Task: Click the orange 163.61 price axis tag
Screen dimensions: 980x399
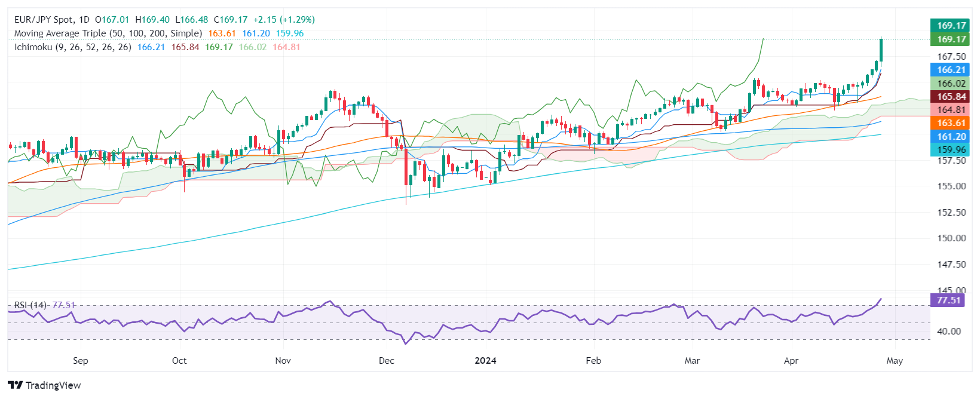Action: (951, 123)
